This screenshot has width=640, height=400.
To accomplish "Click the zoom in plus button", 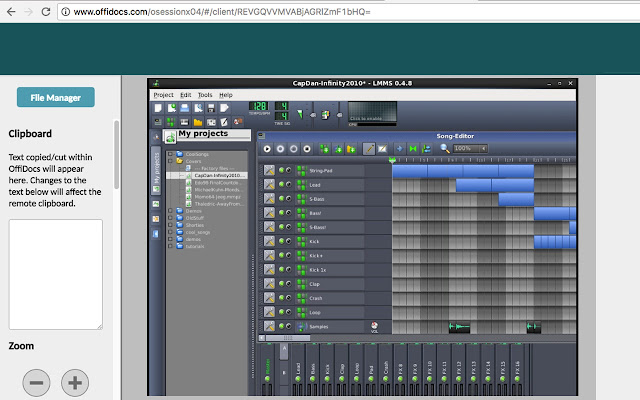I will pyautogui.click(x=75, y=382).
